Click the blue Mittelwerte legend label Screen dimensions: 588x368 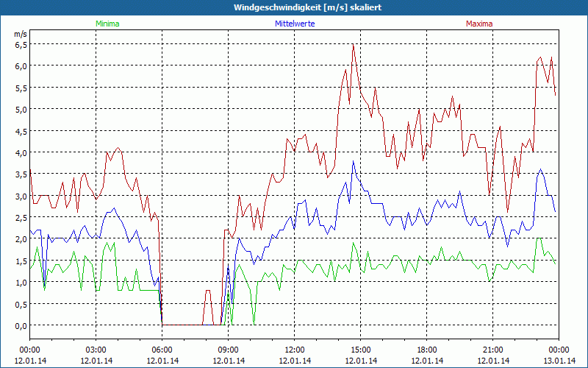click(x=295, y=24)
